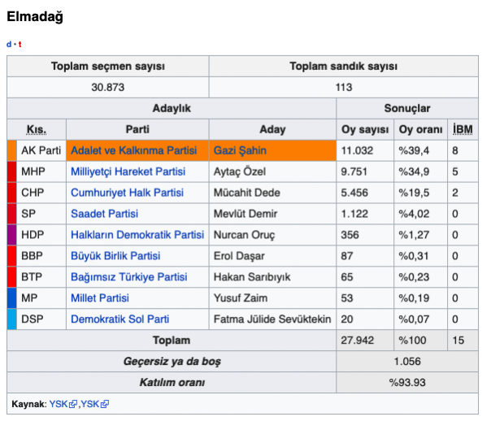This screenshot has height=421, width=504.
Task: Open the Büyük Birlik Partisi link
Action: (115, 256)
